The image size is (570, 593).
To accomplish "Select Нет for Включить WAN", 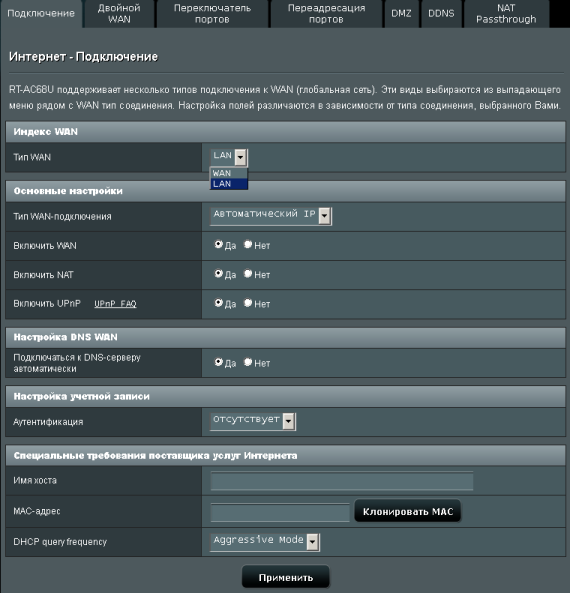I will [248, 244].
